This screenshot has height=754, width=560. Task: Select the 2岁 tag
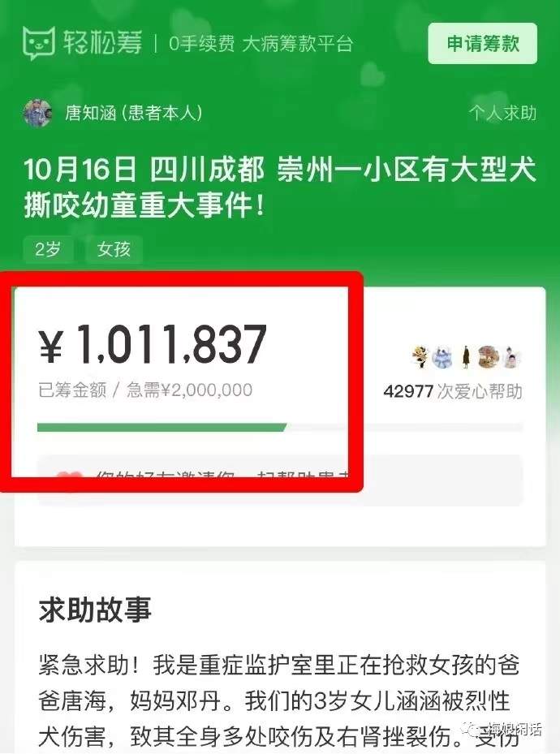48,249
